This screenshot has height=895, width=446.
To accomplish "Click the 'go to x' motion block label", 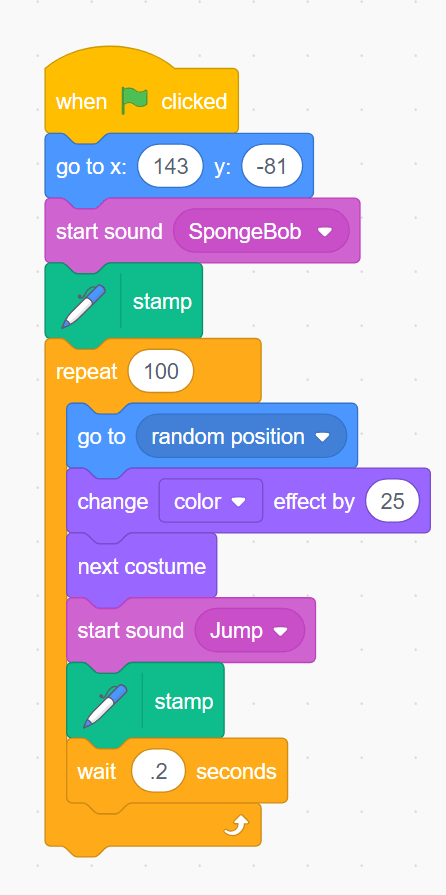I will click(93, 167).
